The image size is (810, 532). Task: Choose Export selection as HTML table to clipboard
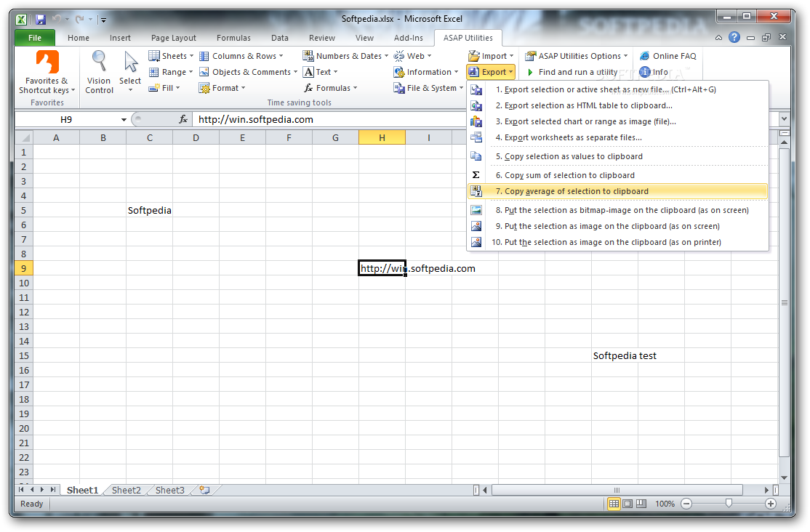(x=617, y=105)
